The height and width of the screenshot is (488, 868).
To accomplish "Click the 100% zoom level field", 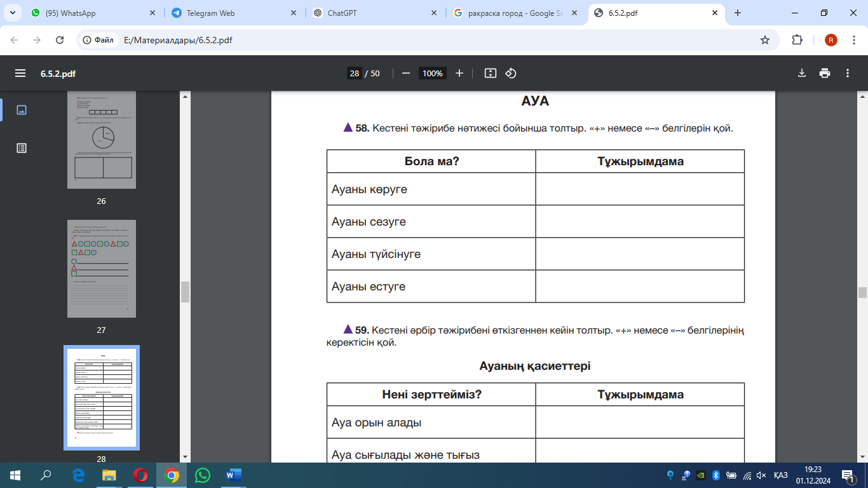I will pos(432,73).
